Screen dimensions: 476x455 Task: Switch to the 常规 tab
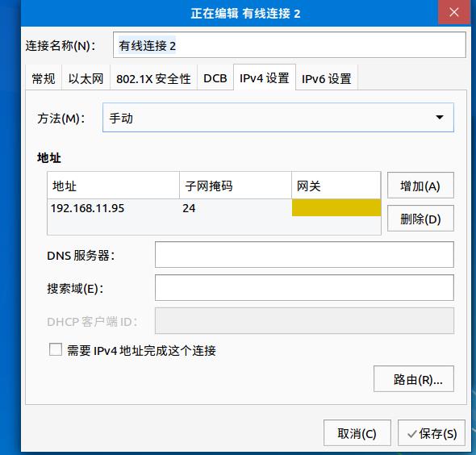[x=44, y=78]
